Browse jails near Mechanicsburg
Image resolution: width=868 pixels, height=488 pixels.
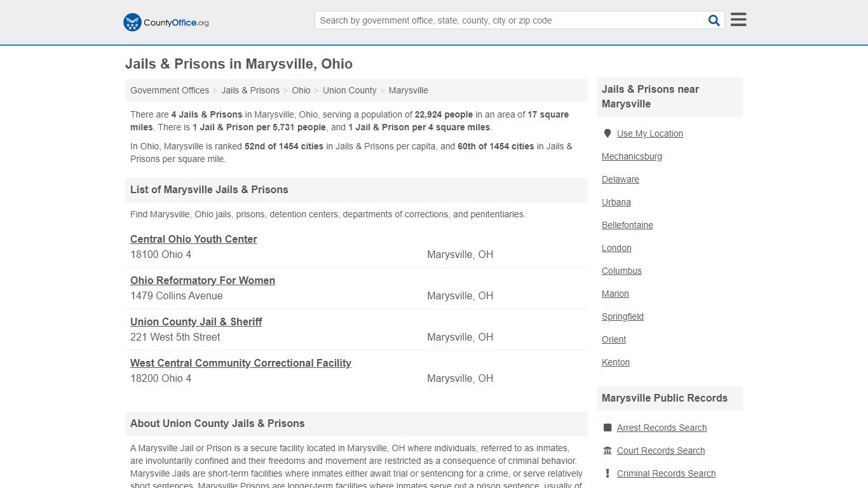pyautogui.click(x=632, y=156)
